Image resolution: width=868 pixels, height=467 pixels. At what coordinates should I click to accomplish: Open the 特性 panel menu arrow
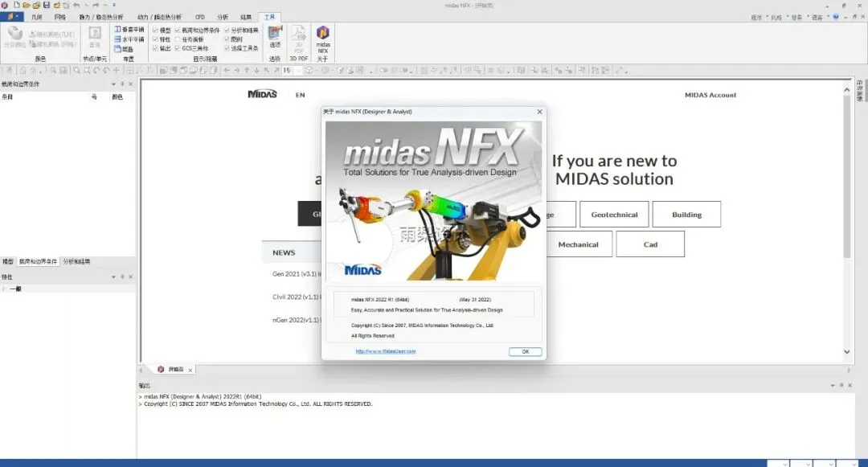coord(113,277)
